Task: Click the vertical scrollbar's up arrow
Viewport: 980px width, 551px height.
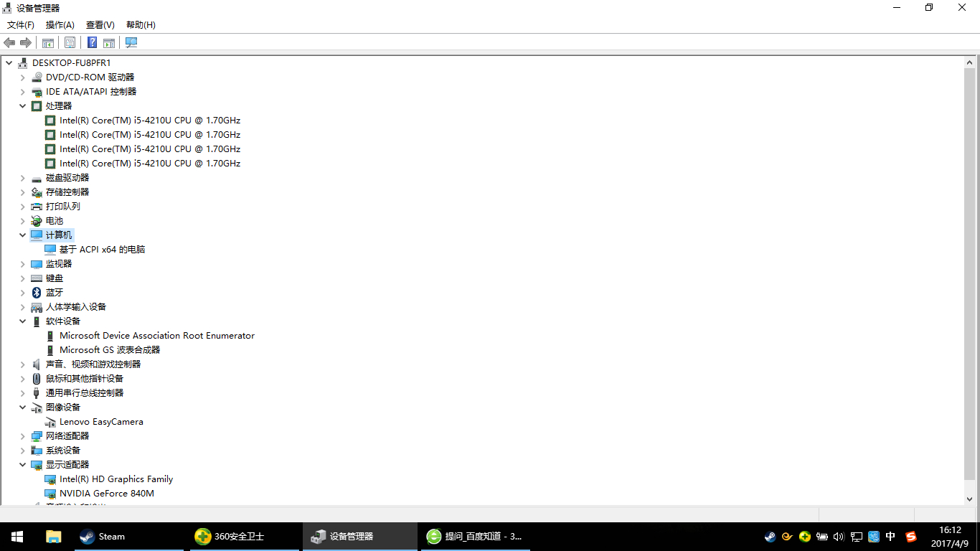Action: click(x=971, y=62)
